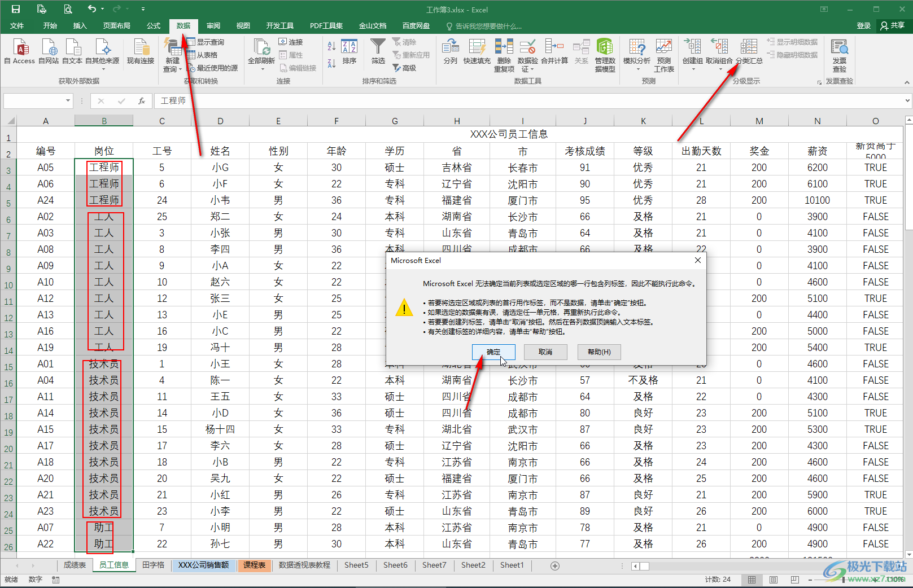Switch to Page Break Preview view
The width and height of the screenshot is (913, 588).
click(x=794, y=580)
